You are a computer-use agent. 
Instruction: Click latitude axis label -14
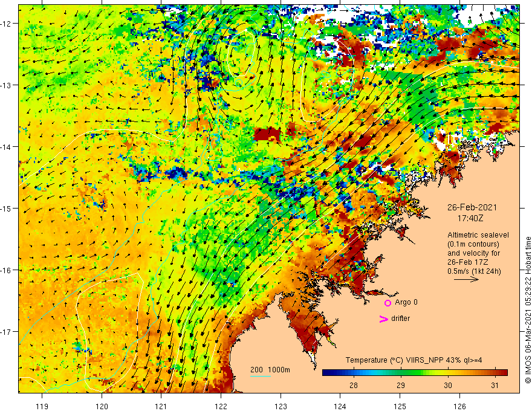7,147
